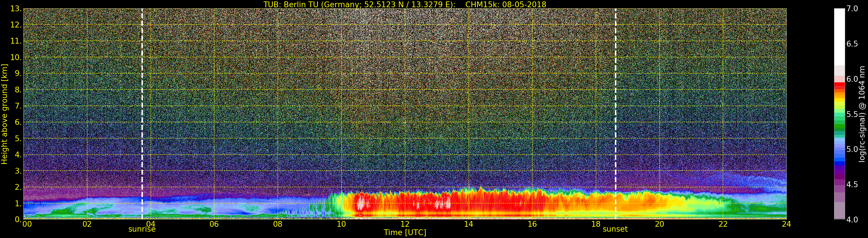Click the 24 hour tick on time axis
Screen dimensions: 868x238
click(x=786, y=224)
